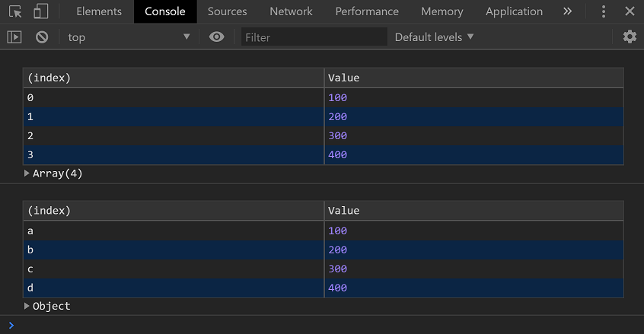Sort first table by Value header
Viewport: 644px width, 334px height.
coord(473,78)
